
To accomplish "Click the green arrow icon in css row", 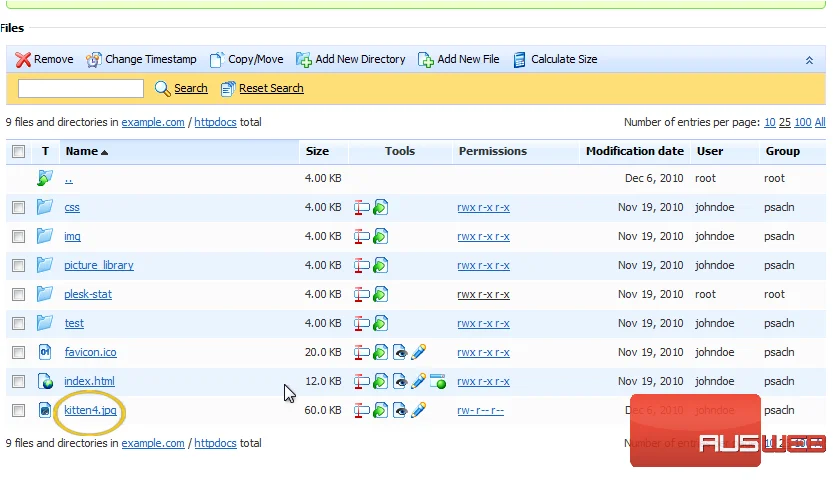I will tap(380, 207).
